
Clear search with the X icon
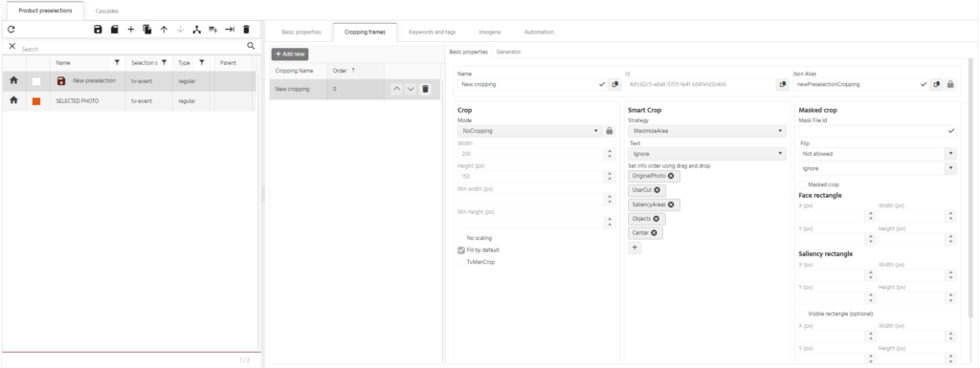(11, 46)
